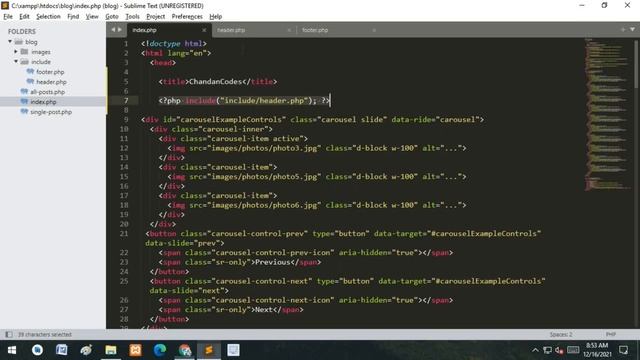Open the Help menu
640x360 pixels.
tap(216, 16)
